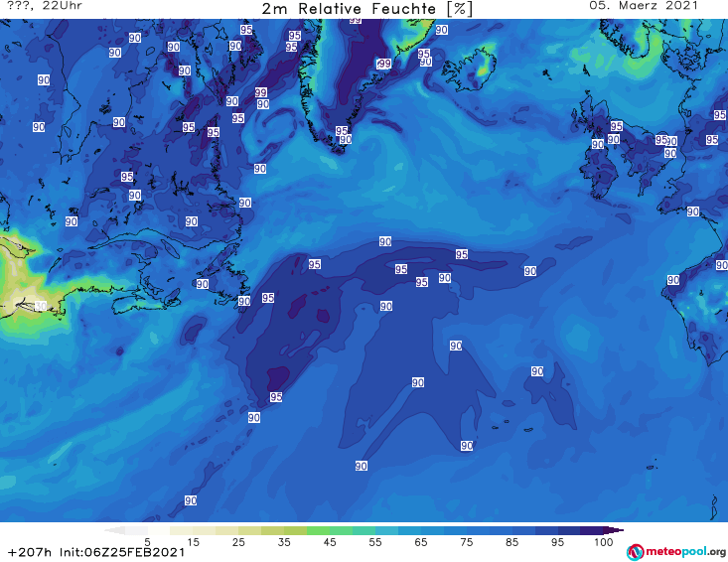Click the "75" tick label on the color bar

(467, 542)
